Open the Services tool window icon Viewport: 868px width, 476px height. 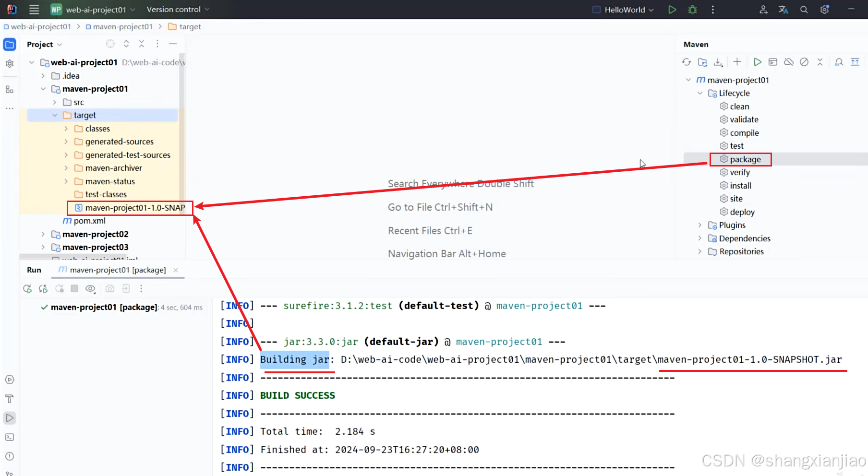tap(10, 380)
